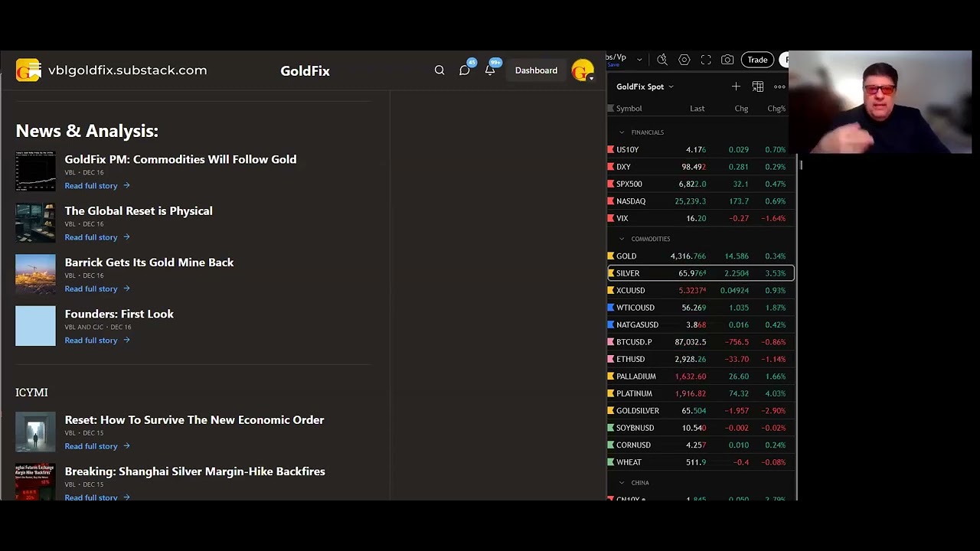Click the arrow beside Founders: First Look link
Image resolution: width=980 pixels, height=551 pixels.
tap(126, 340)
